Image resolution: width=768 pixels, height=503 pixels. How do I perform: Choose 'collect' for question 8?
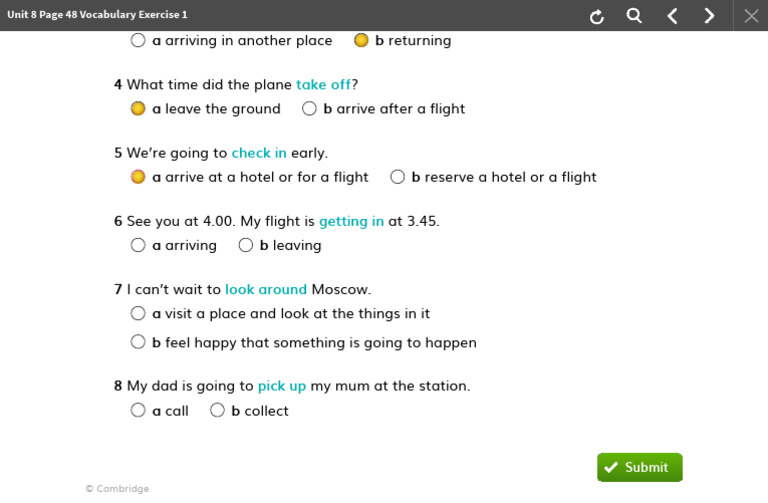point(217,410)
